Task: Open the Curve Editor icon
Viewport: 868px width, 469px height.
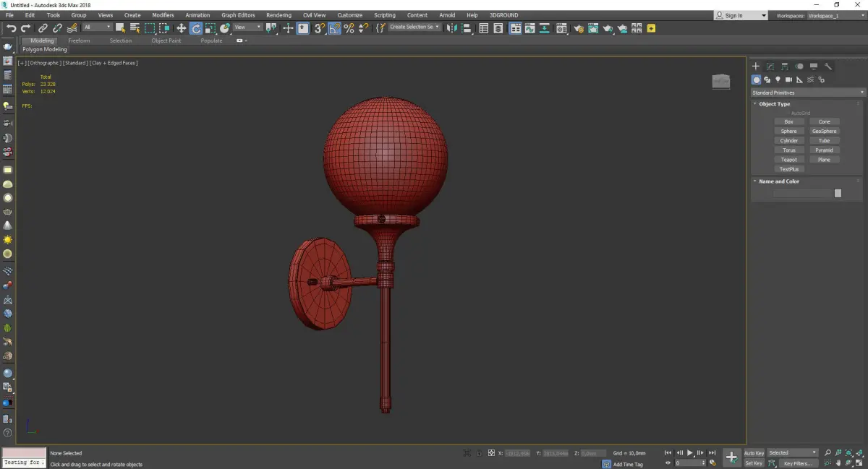Action: tap(531, 28)
